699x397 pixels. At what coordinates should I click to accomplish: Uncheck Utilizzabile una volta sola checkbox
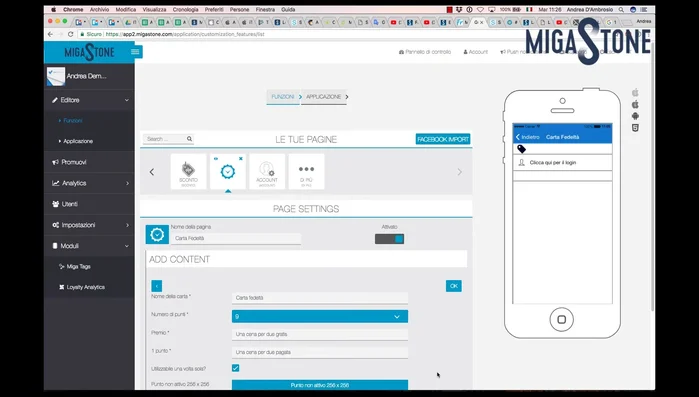coord(235,368)
